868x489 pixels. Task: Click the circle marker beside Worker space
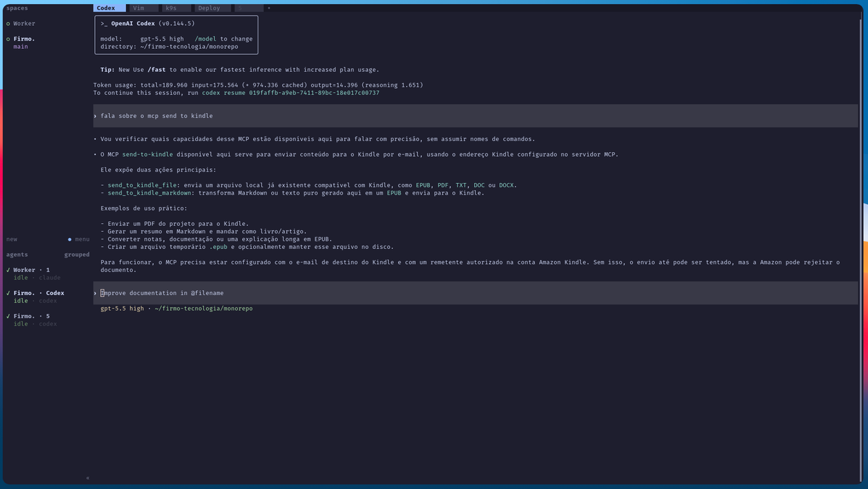(x=8, y=24)
